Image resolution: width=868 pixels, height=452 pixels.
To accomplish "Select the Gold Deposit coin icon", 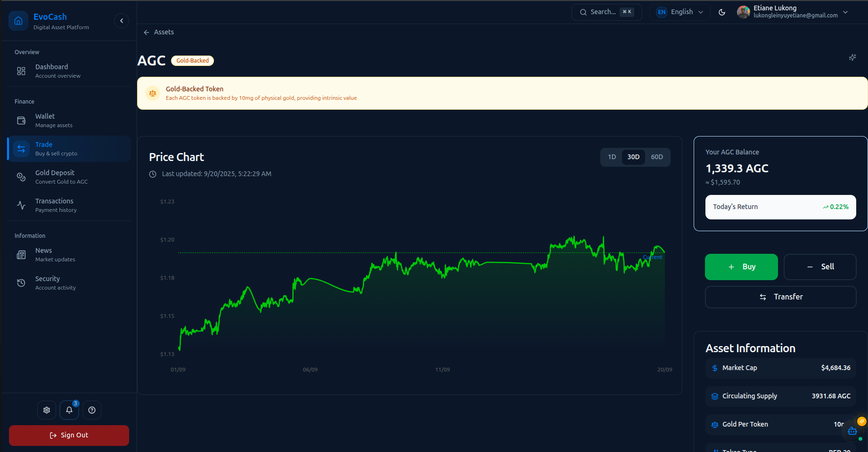I will [21, 177].
